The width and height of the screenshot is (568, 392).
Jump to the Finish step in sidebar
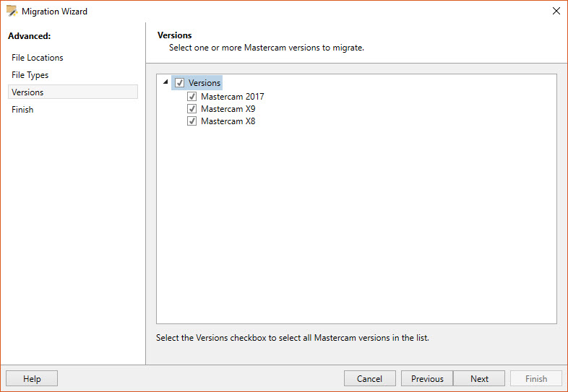(22, 110)
